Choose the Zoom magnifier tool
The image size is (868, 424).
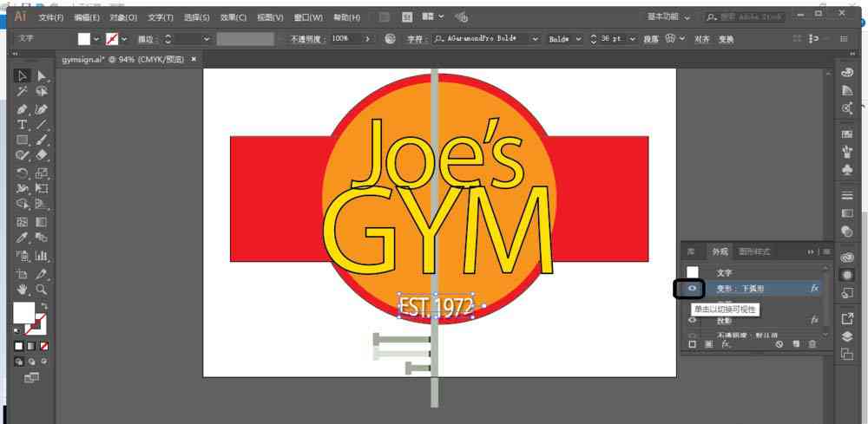click(41, 289)
